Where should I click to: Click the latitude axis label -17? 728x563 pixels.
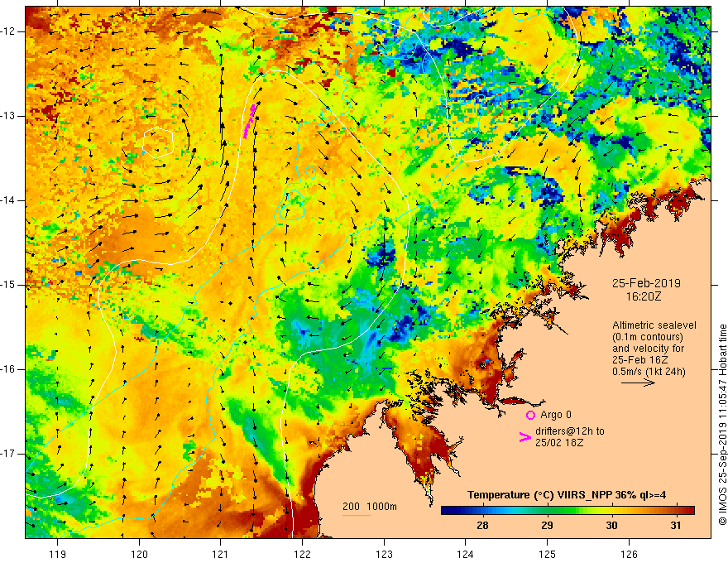pos(8,454)
